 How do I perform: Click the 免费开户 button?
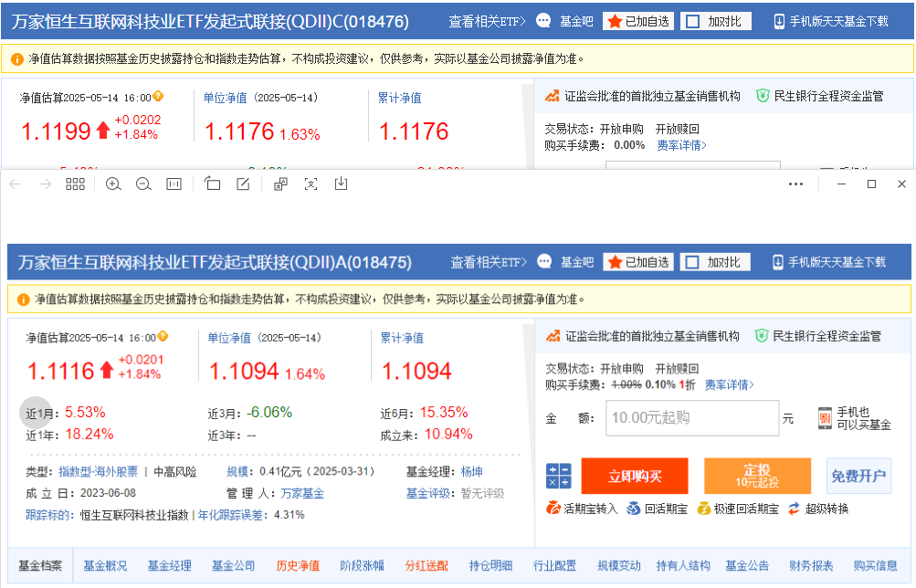point(858,476)
